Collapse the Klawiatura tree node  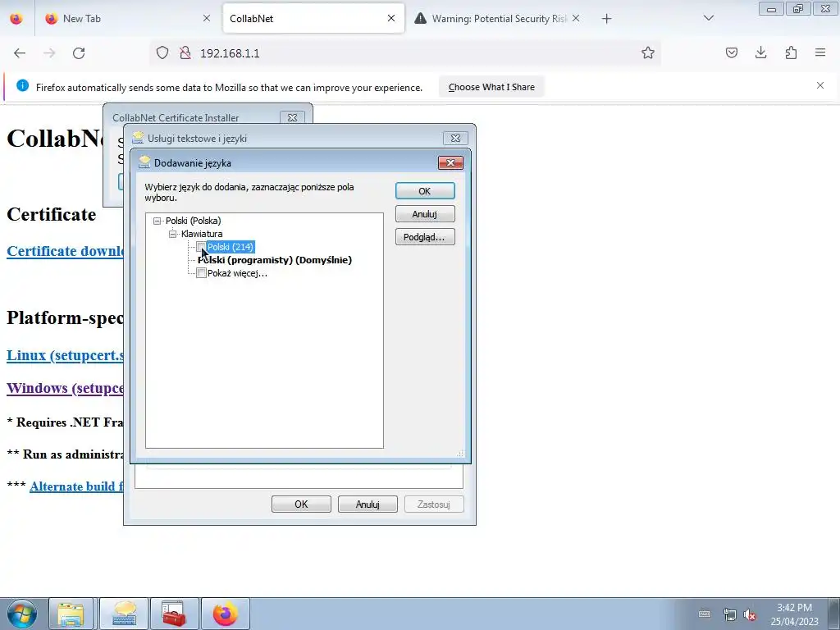(x=172, y=234)
